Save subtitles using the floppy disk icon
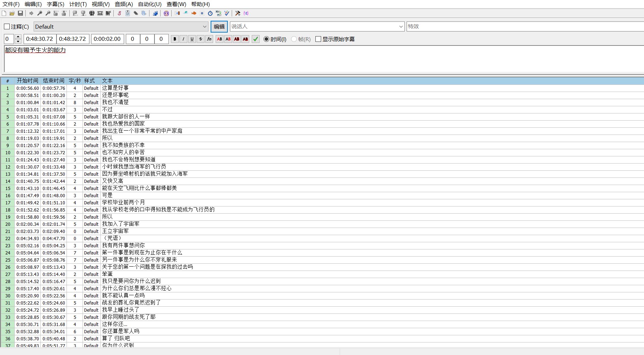644x355 pixels. tap(20, 13)
